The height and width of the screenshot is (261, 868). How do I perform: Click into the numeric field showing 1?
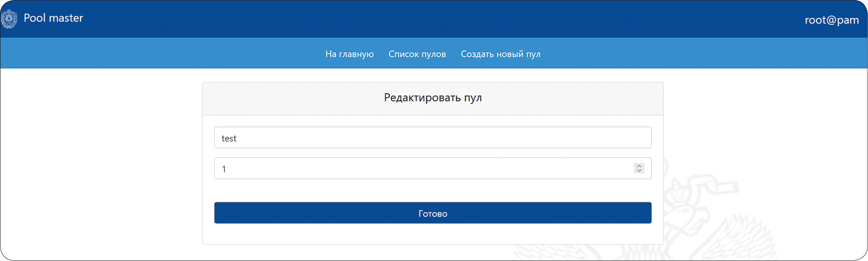tap(421, 169)
